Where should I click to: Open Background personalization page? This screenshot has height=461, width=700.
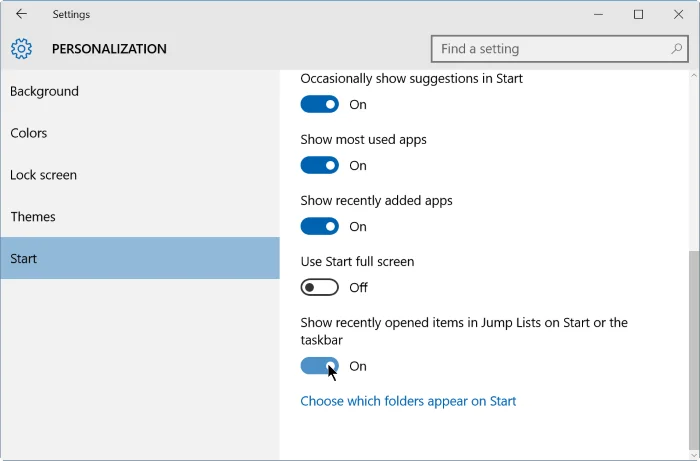[x=140, y=91]
